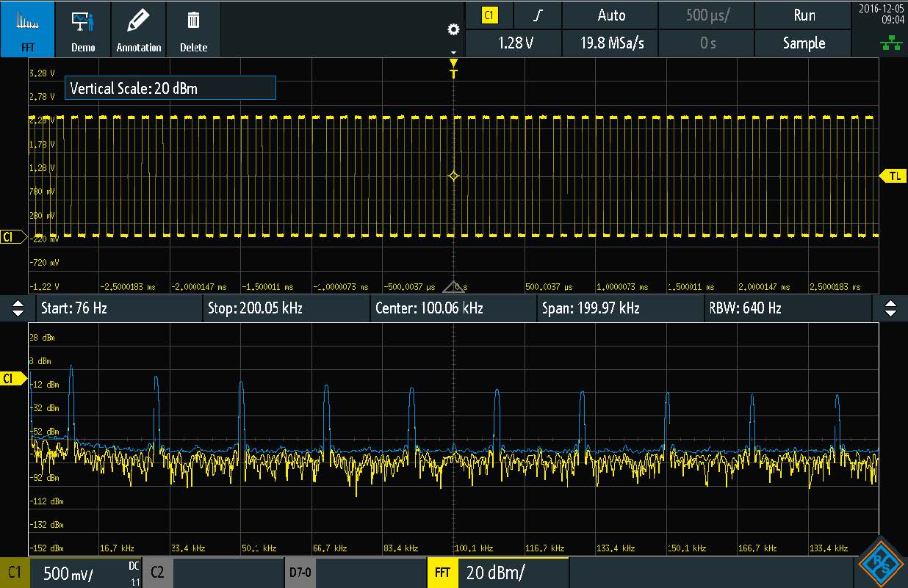Open settings gear menu
Screen dimensions: 908x588
(453, 29)
